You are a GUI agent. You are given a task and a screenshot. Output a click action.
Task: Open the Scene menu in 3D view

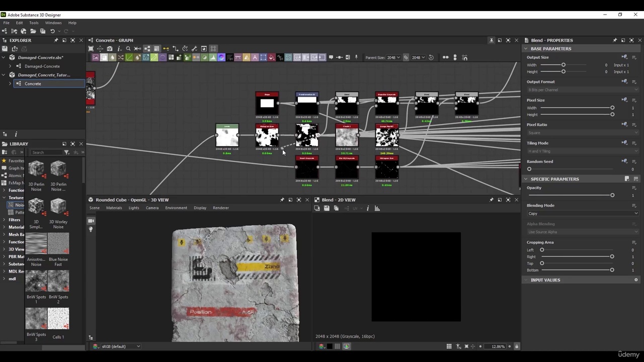pos(95,208)
